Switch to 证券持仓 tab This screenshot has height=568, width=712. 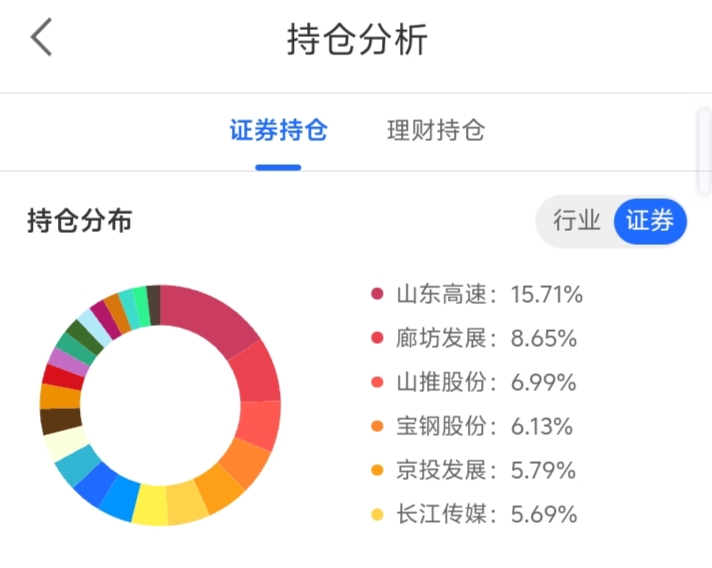click(278, 130)
